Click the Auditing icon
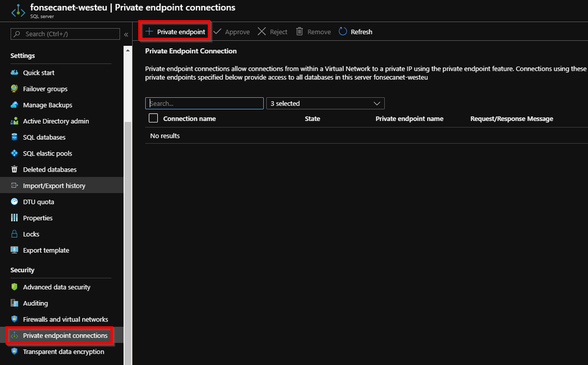The image size is (588, 365). coord(14,303)
